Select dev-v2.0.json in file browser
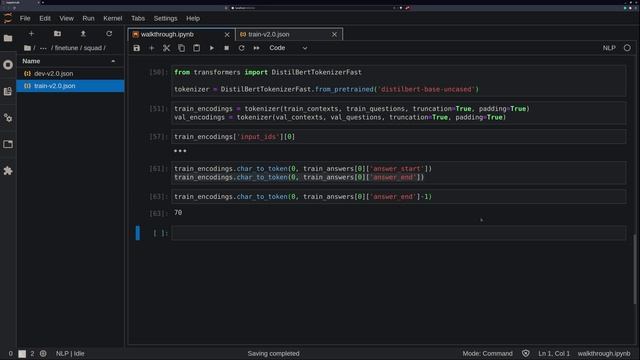640x360 pixels. click(70, 73)
